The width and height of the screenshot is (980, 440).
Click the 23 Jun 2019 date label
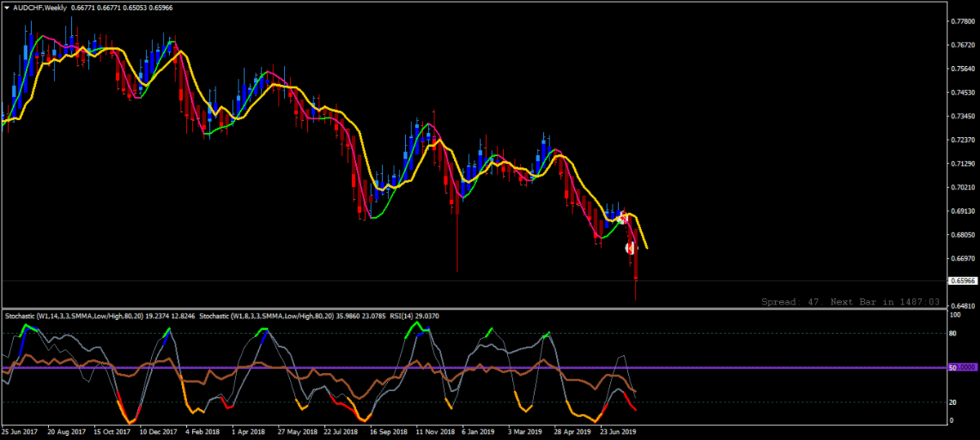pyautogui.click(x=617, y=431)
